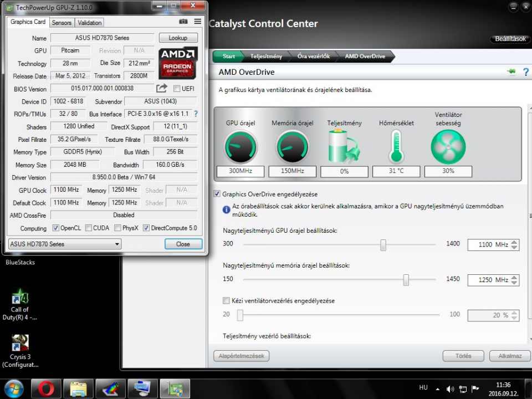Click the AMD Radeon Graphics logo
Screen dimensions: 532x399
[177, 63]
